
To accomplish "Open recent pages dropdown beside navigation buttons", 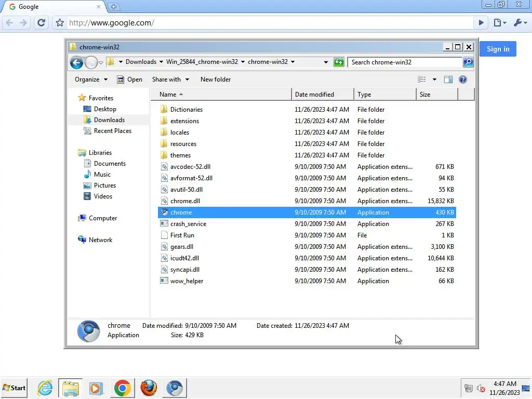I will (101, 63).
